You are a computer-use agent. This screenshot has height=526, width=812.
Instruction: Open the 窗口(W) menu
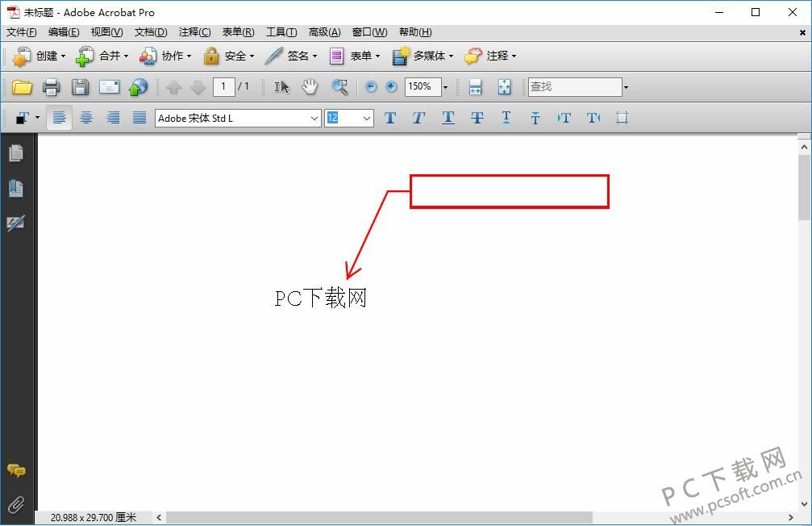tap(370, 32)
